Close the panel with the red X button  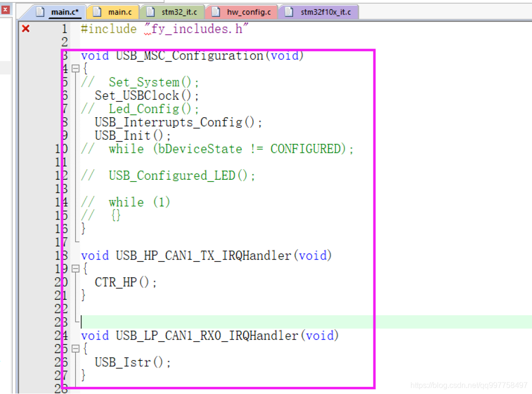pyautogui.click(x=5, y=10)
